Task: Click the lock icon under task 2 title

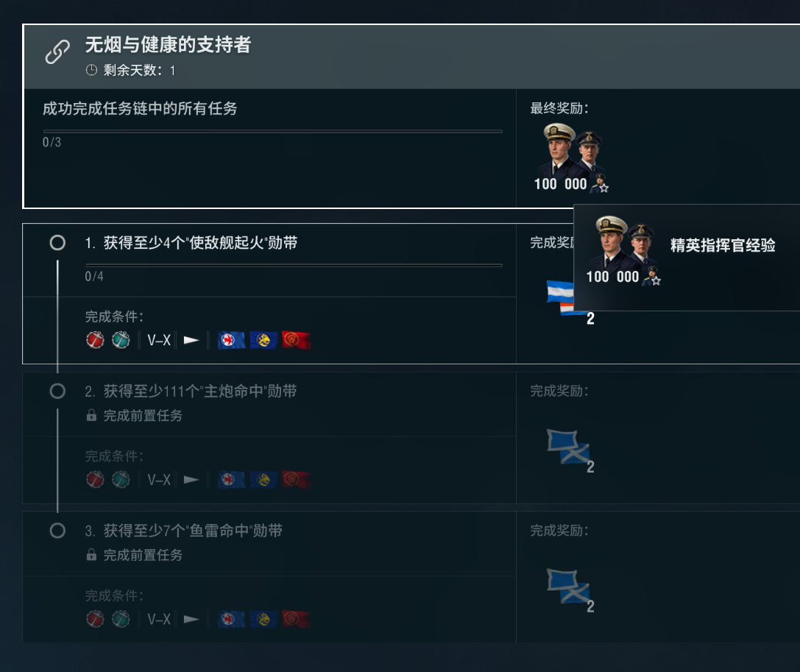Action: [91, 416]
